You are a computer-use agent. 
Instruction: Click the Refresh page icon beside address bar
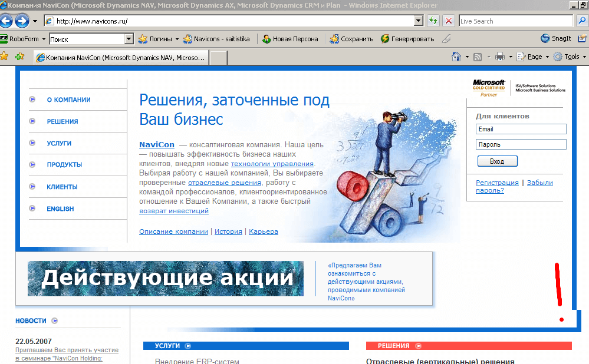(433, 21)
